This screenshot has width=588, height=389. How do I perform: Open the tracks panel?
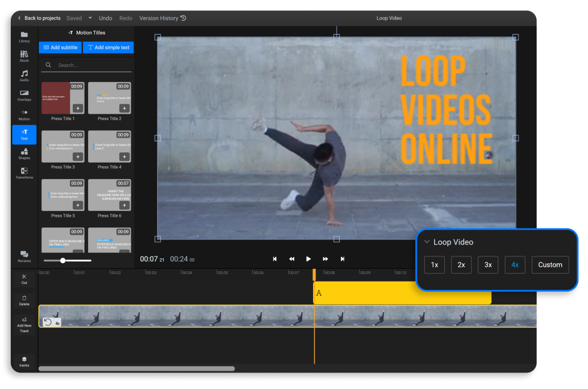point(23,361)
